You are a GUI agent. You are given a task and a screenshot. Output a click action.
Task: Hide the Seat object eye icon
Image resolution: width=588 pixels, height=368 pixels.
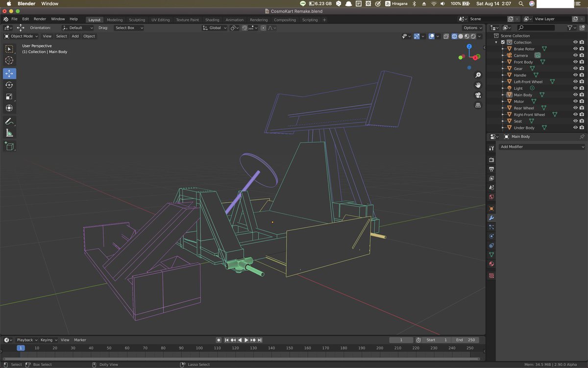(x=575, y=121)
